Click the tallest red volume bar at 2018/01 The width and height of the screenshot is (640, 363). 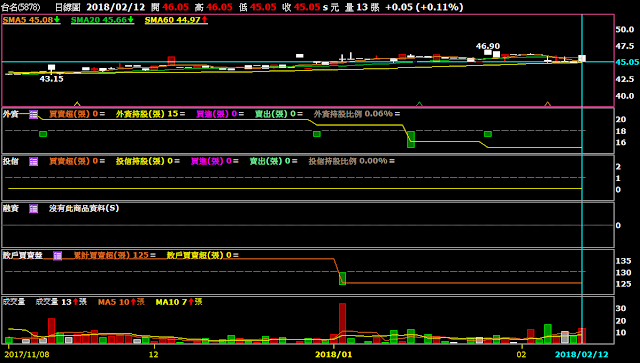(342, 323)
